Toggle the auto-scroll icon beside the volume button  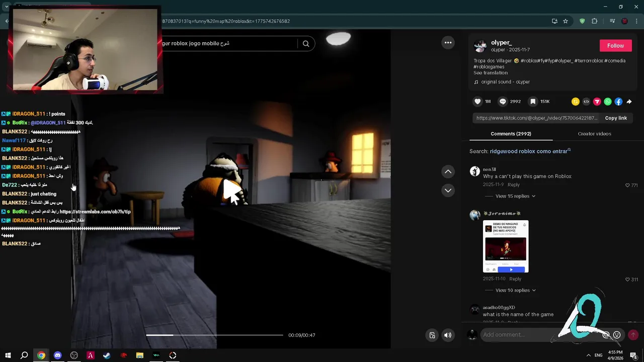[x=432, y=335]
